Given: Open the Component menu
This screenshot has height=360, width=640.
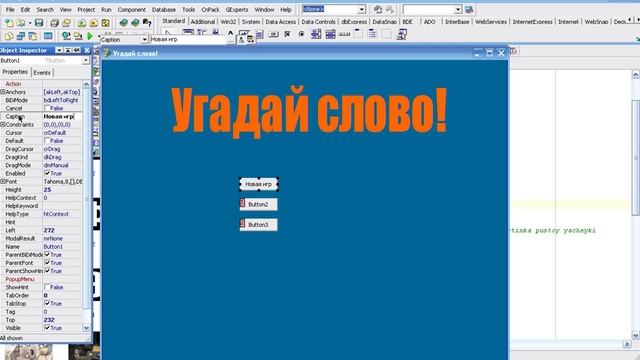Looking at the screenshot, I should coord(131,9).
